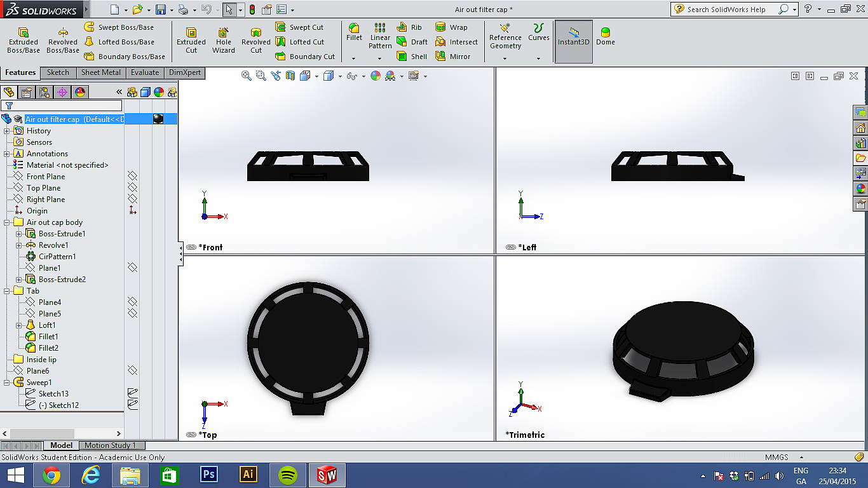This screenshot has height=488, width=868.
Task: Click the Edit Appearance color ball
Action: tap(376, 76)
